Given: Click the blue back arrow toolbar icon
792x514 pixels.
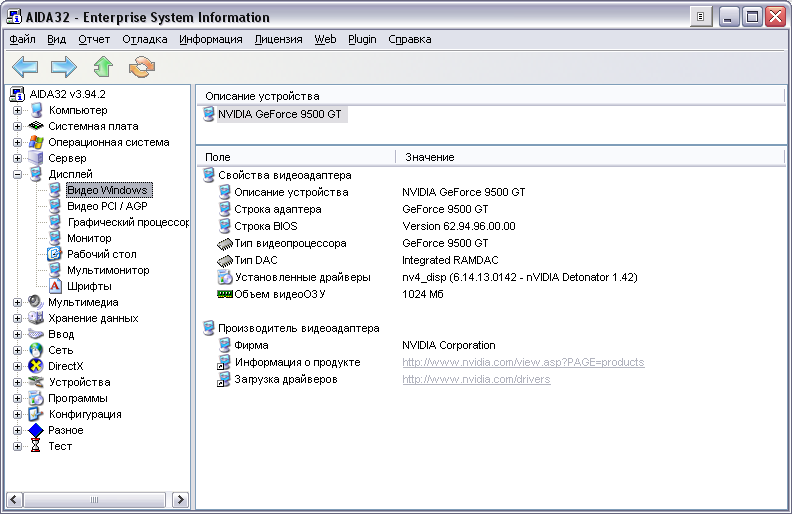Looking at the screenshot, I should pos(25,67).
